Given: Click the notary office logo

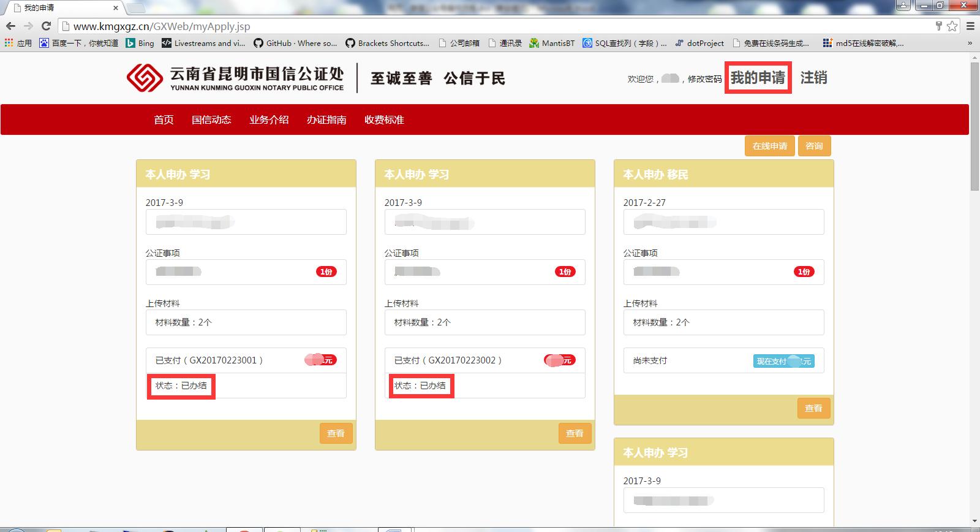Looking at the screenshot, I should tap(235, 78).
